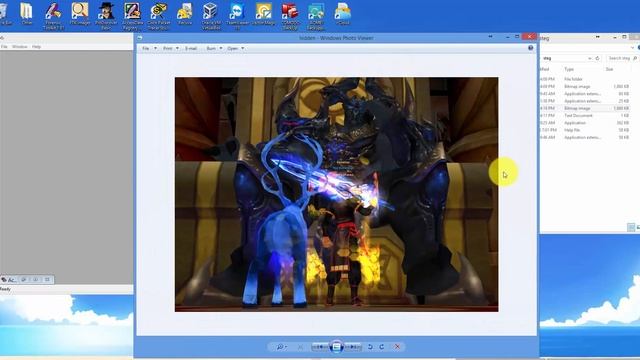Expand the Open dropdown in Photo Viewer
This screenshot has height=360, width=640.
click(x=236, y=48)
